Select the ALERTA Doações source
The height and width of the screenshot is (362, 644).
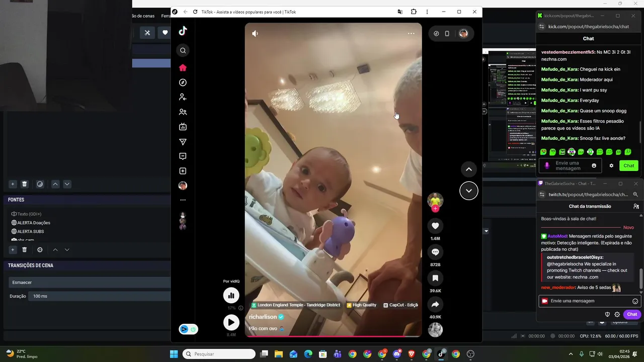click(34, 223)
